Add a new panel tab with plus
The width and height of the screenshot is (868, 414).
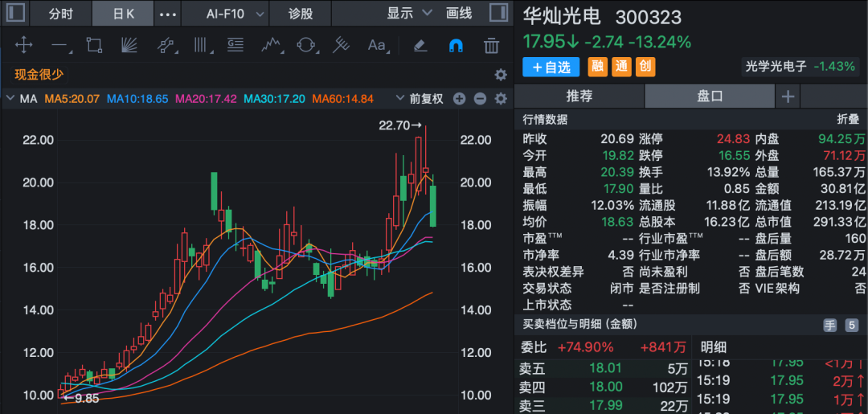(788, 96)
